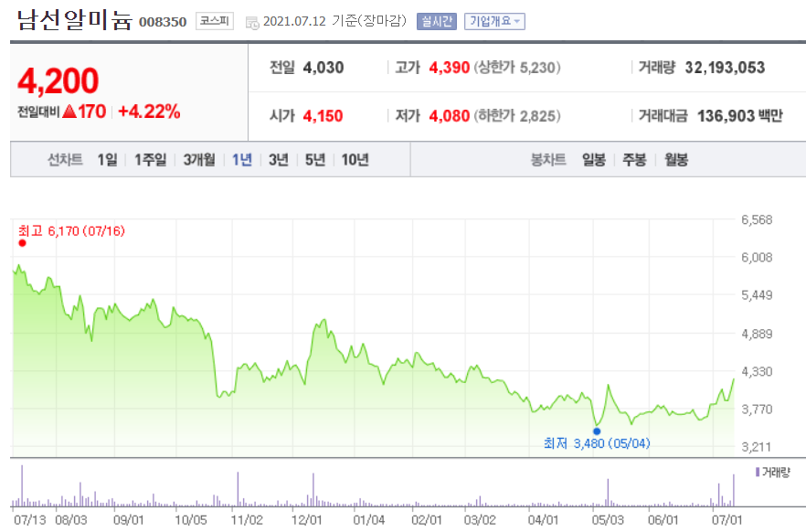Click the red dot highest price marker
This screenshot has width=806, height=532.
(x=22, y=243)
